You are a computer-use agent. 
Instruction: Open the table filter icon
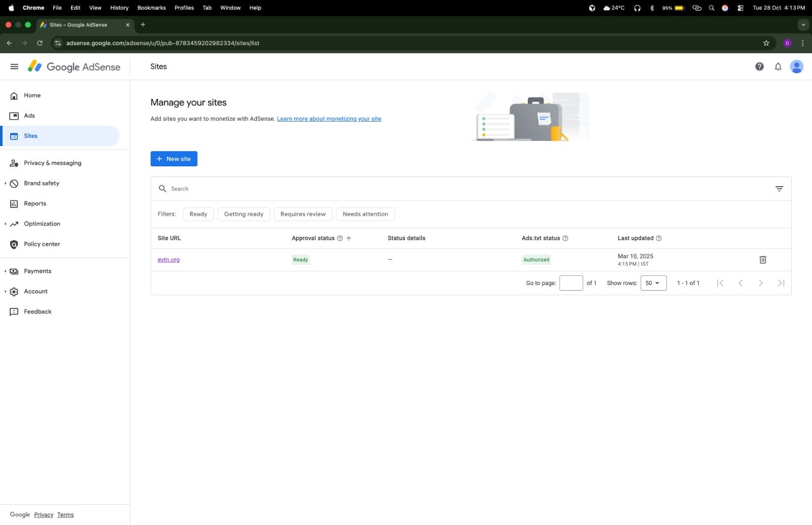(779, 189)
